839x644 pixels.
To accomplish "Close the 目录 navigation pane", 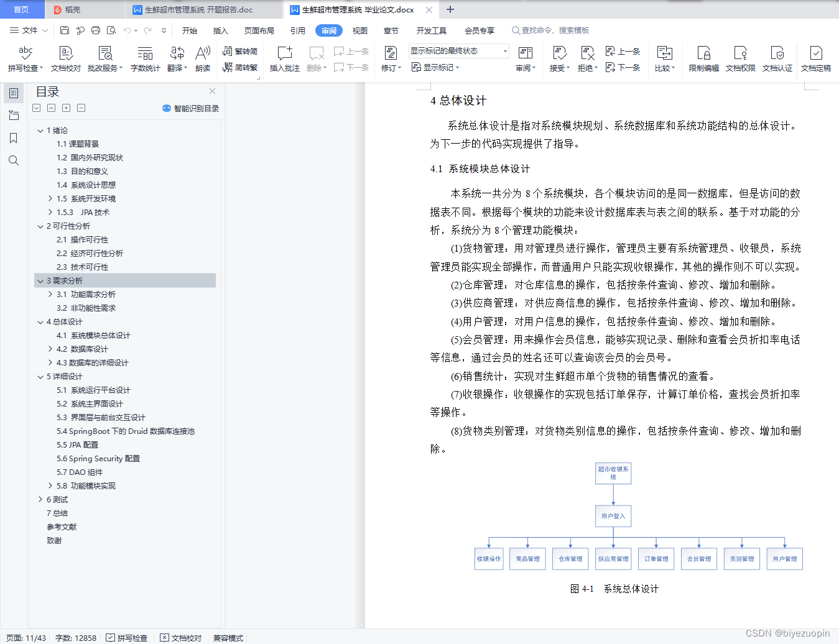I will [x=212, y=91].
